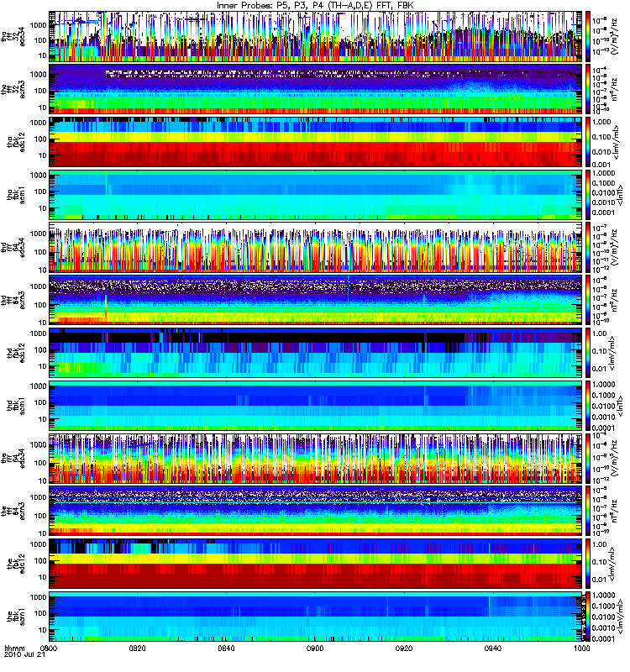Image resolution: width=630 pixels, height=672 pixels.
Task: Click the color bar of the fff edc34 panel
Action: pos(587,458)
